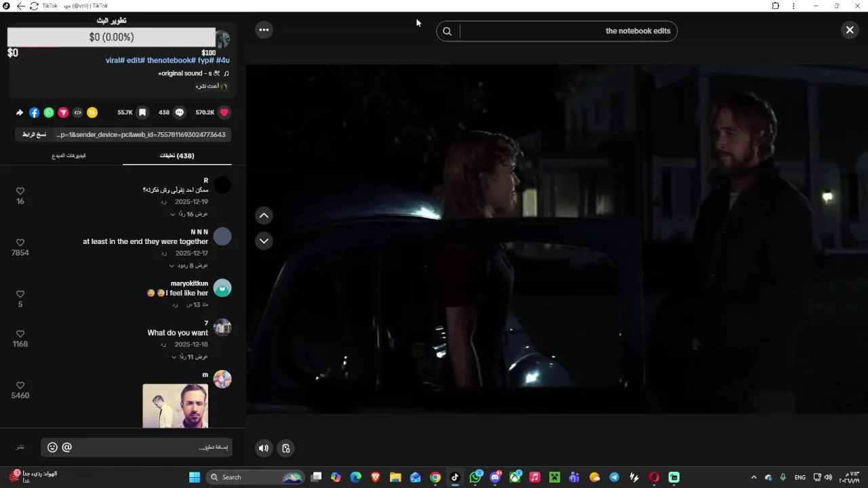Click the reposted label below the sound

(212, 86)
